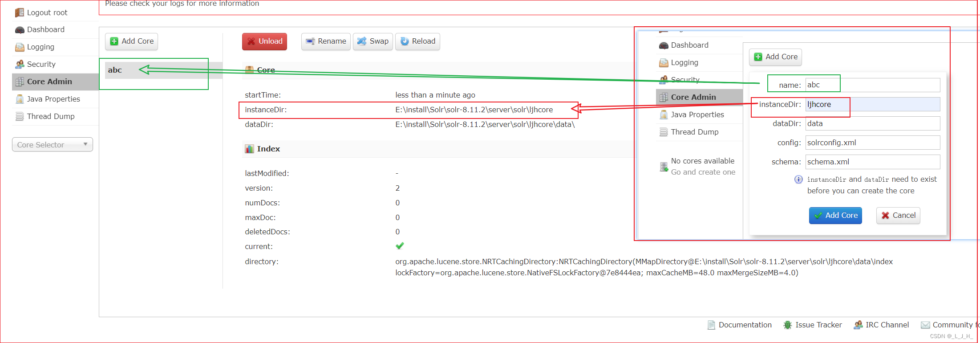980x343 pixels.
Task: Click the Logging icon in main sidebar
Action: click(20, 47)
